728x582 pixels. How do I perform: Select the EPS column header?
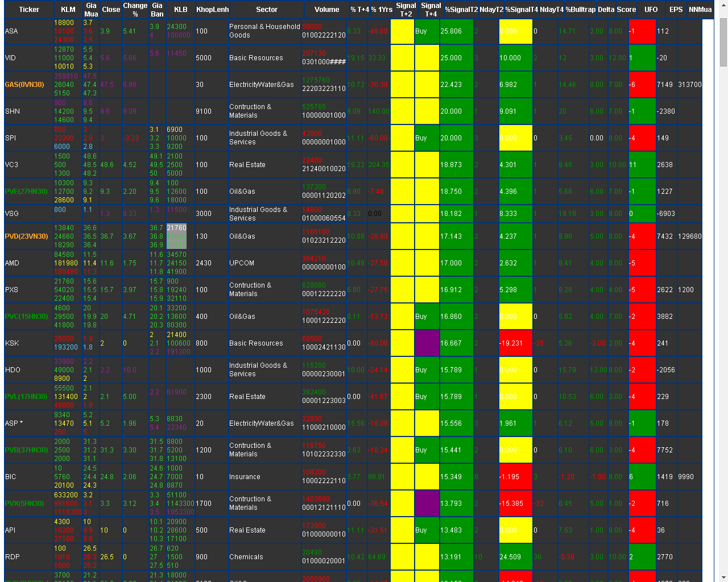676,10
